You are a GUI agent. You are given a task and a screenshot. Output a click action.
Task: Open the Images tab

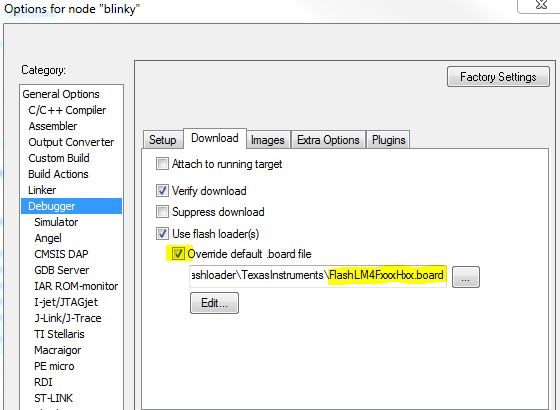tap(268, 140)
